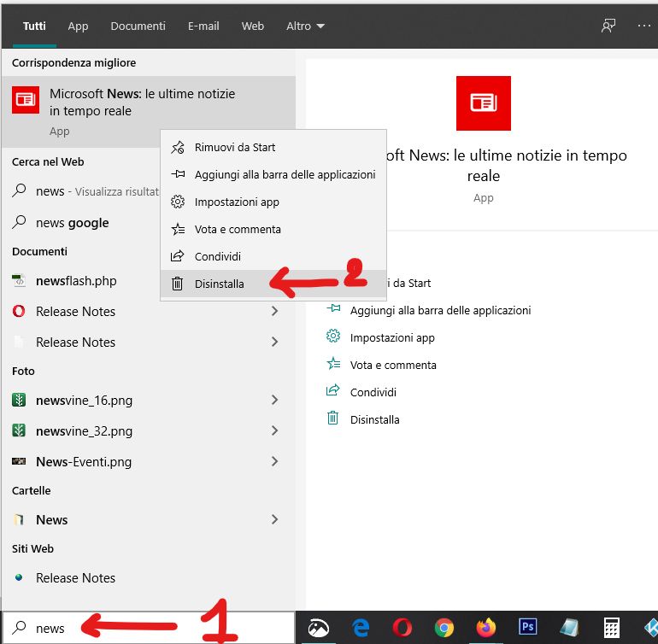Image resolution: width=658 pixels, height=644 pixels.
Task: Choose Disinstalla in the context menu
Action: pos(273,284)
